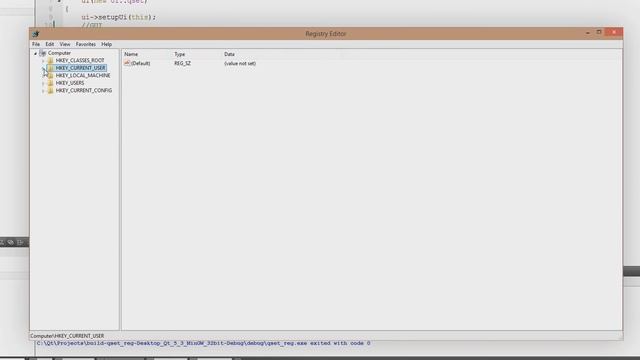Click the (value not set) data cell
Viewport: 640px width, 360px height.
(x=240, y=63)
